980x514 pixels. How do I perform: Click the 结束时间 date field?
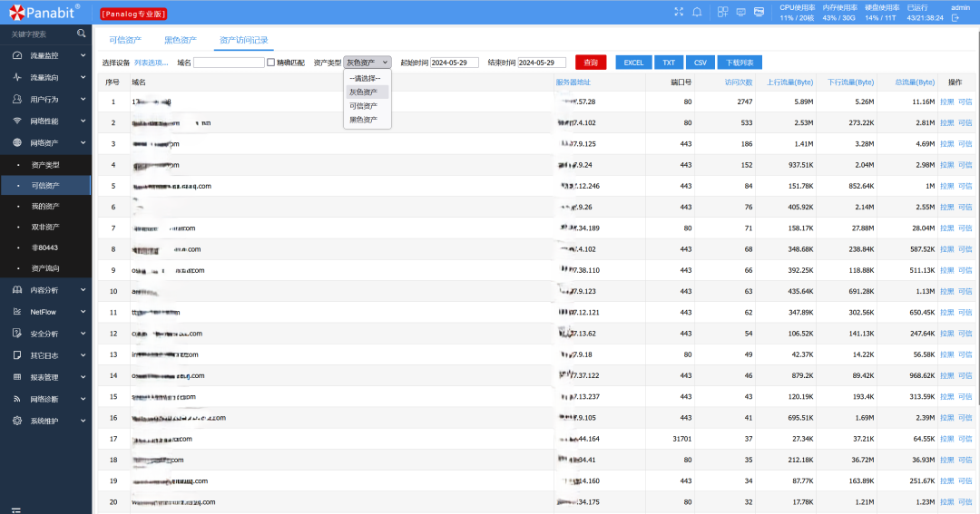point(542,63)
